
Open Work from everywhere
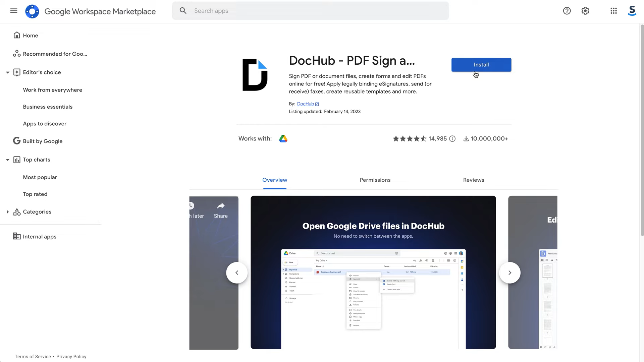tap(53, 90)
